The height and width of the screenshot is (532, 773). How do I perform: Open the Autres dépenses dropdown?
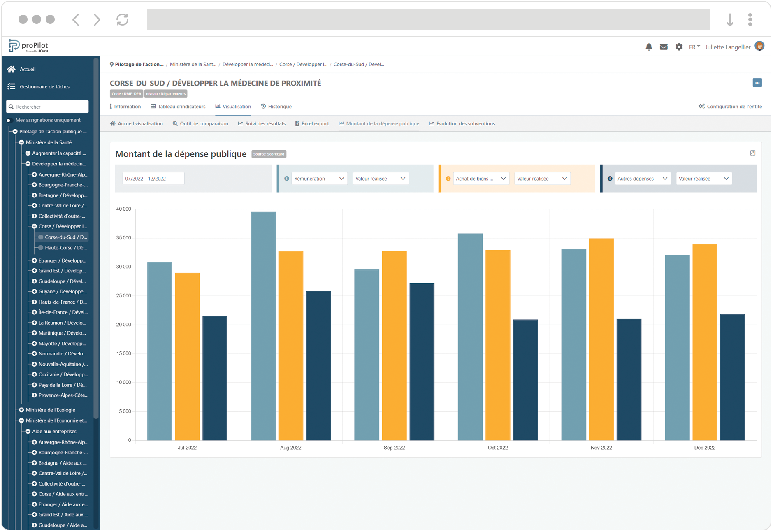(x=642, y=179)
